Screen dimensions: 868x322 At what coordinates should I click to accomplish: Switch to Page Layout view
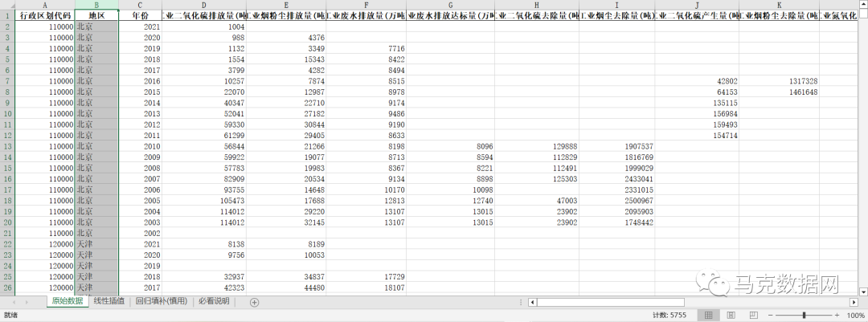(x=730, y=315)
